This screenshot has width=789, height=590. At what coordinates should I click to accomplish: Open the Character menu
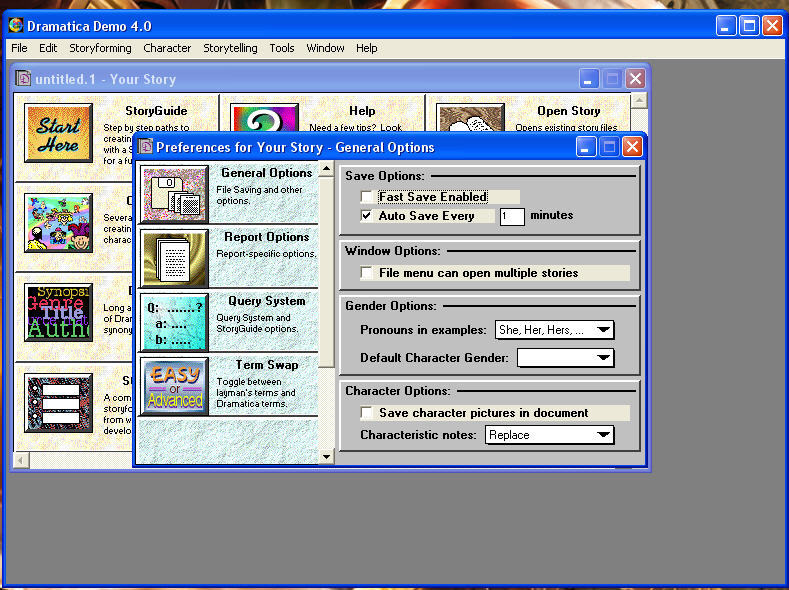[x=167, y=48]
